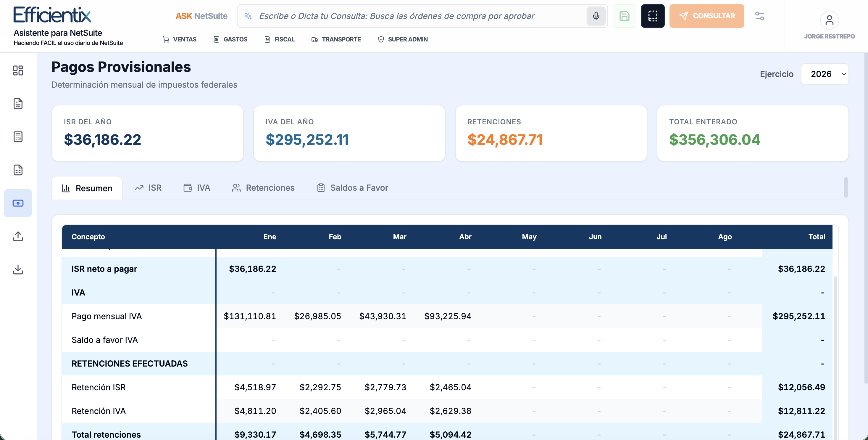Click the green save query icon
Screen dimensions: 868x440
tap(624, 16)
